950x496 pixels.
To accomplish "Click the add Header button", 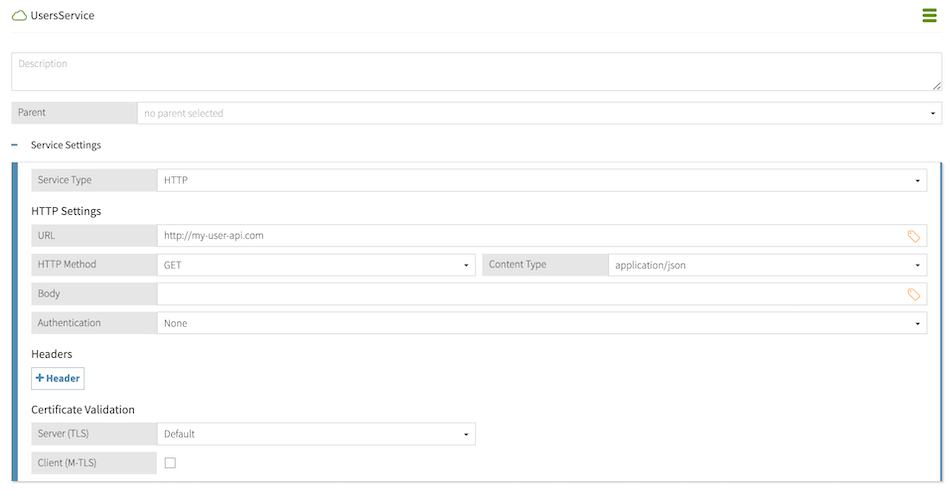I will tap(58, 378).
